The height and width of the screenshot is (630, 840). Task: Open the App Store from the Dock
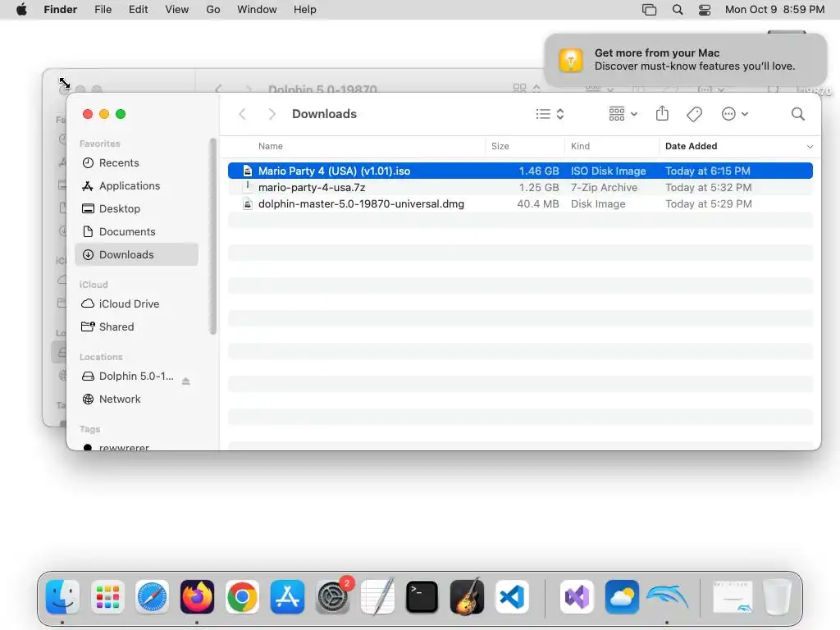(x=287, y=596)
